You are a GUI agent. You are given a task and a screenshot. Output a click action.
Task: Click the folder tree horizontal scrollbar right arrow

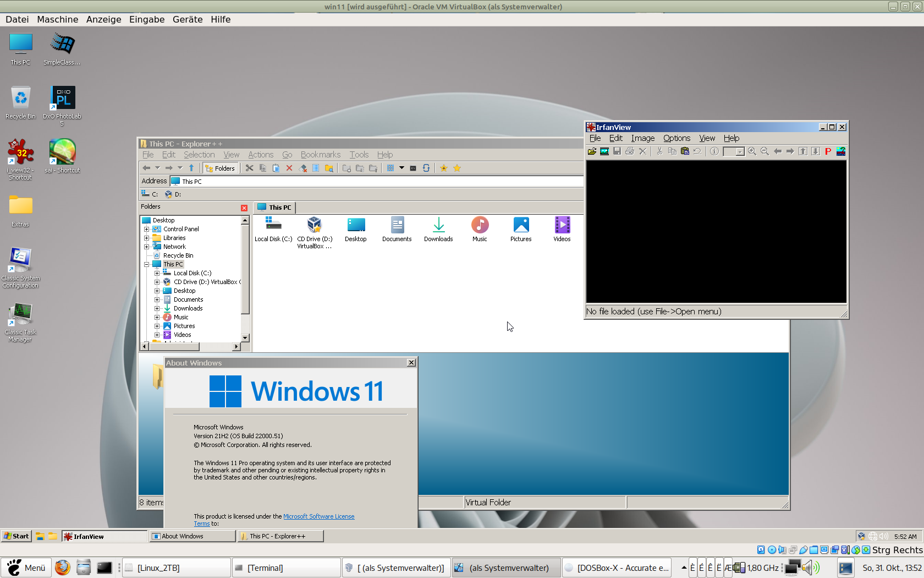point(237,346)
